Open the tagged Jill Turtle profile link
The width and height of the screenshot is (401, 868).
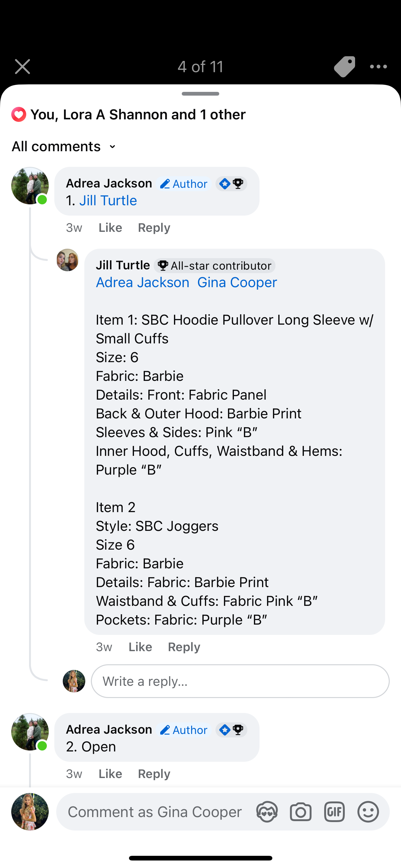tap(108, 201)
